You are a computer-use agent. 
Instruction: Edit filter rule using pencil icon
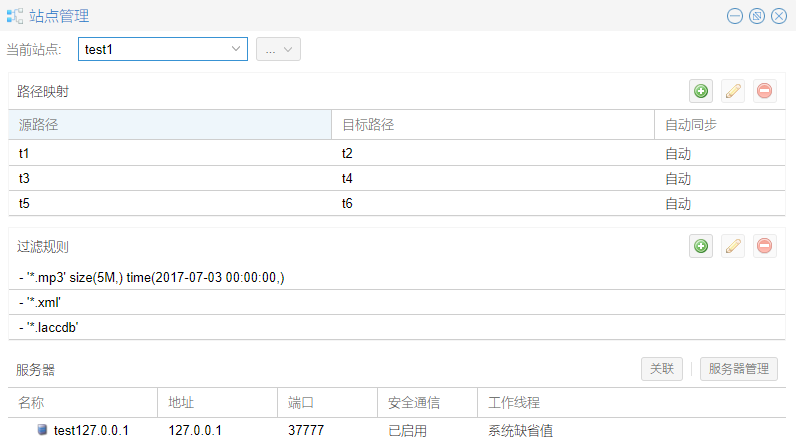coord(733,246)
